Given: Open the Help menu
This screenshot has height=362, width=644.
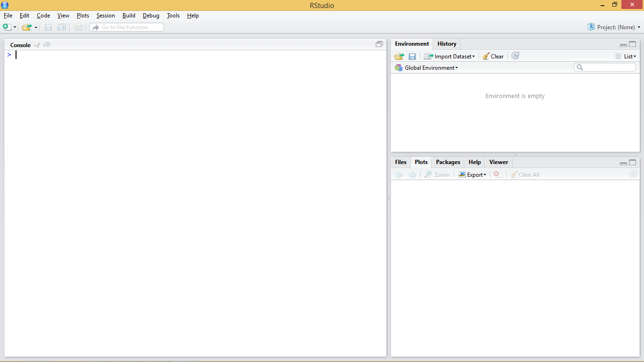Looking at the screenshot, I should (x=193, y=16).
